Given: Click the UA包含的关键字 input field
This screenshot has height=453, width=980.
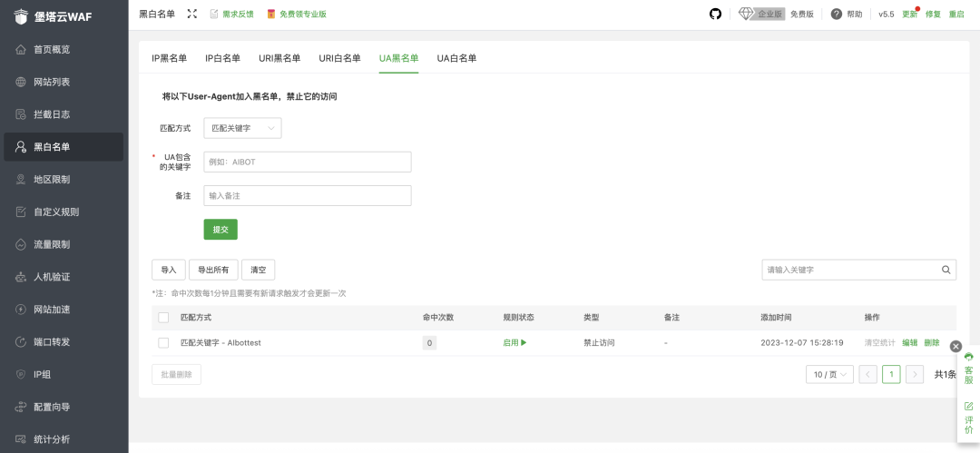Looking at the screenshot, I should pos(307,162).
